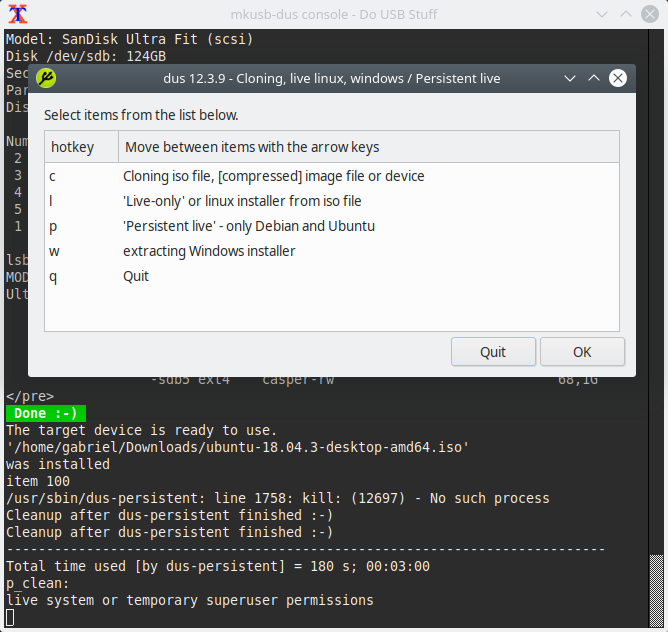Click the hotkey column header

[x=81, y=147]
